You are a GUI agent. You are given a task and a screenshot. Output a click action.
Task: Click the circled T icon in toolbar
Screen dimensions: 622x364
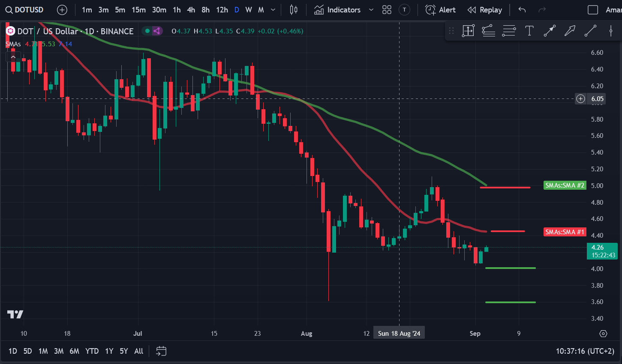point(404,10)
